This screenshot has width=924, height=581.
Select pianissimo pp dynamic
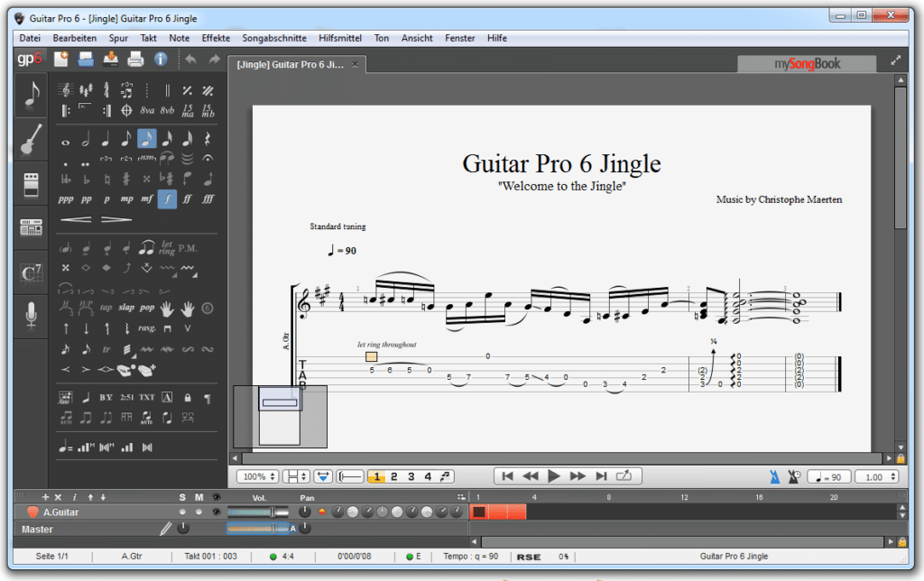tap(86, 199)
